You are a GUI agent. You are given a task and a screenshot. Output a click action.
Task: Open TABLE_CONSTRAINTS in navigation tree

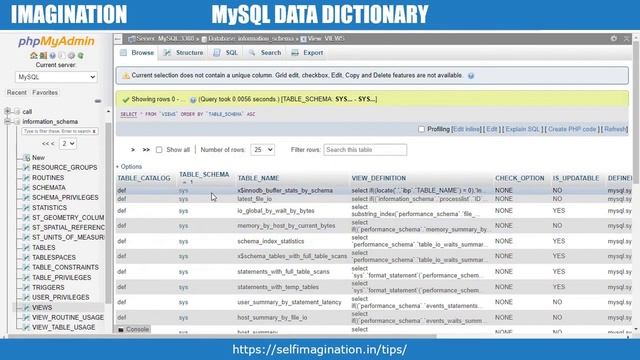coord(65,267)
